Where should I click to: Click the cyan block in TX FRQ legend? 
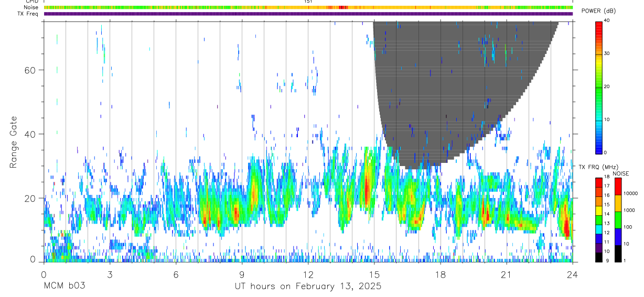click(x=598, y=229)
